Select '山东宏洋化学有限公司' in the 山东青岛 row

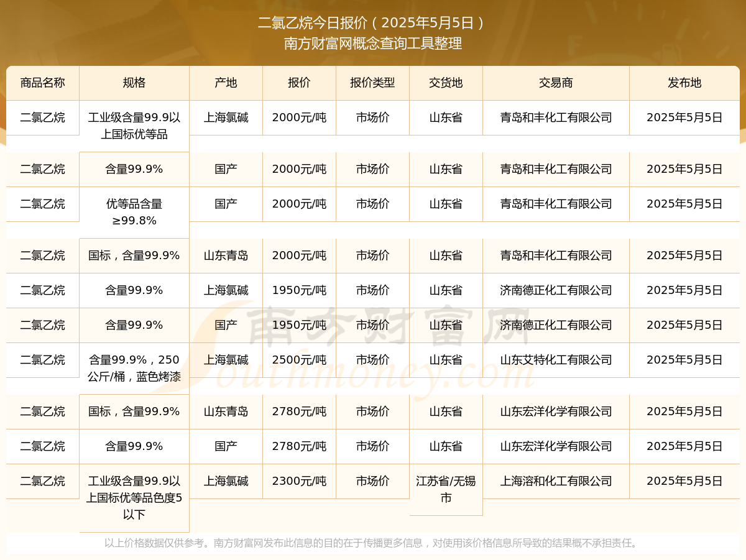pos(556,411)
